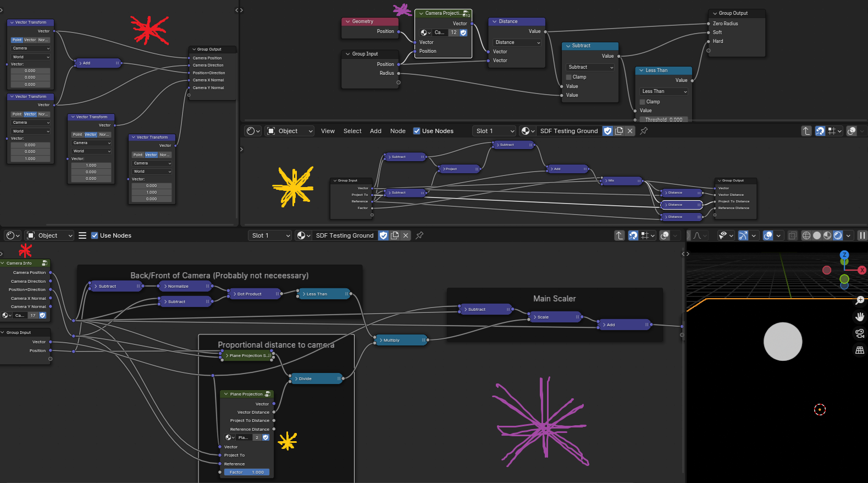Open viewport shading options dropdown
Viewport: 868px width, 483px height.
click(x=849, y=235)
